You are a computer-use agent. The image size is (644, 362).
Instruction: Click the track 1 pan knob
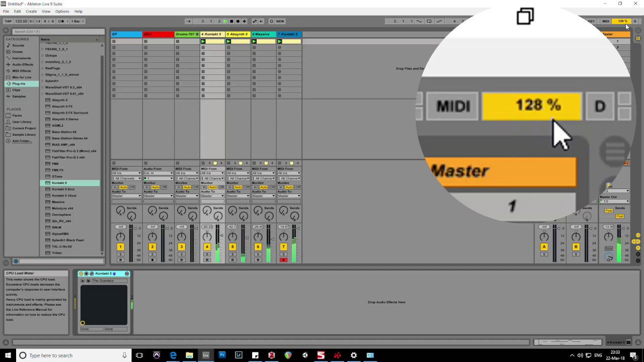tap(120, 237)
